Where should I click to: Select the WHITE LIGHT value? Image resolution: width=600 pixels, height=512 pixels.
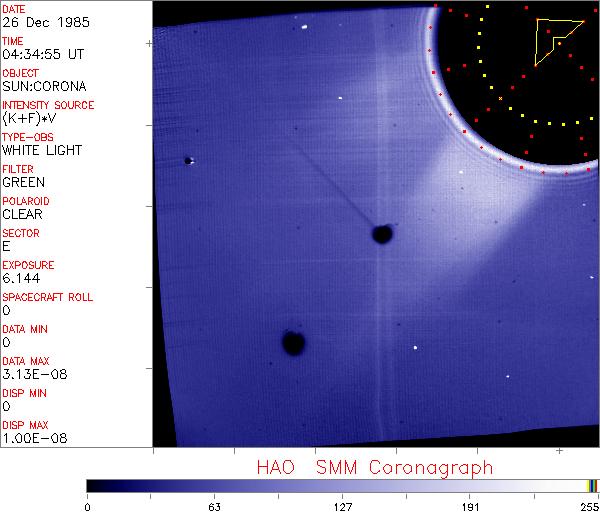pos(42,150)
